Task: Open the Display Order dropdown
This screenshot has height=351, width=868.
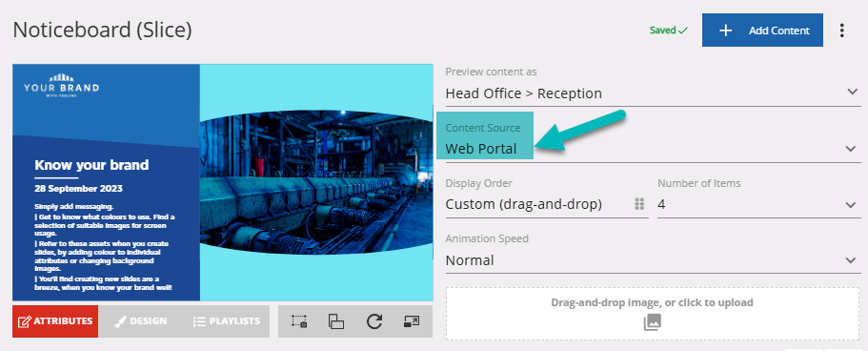Action: (546, 204)
